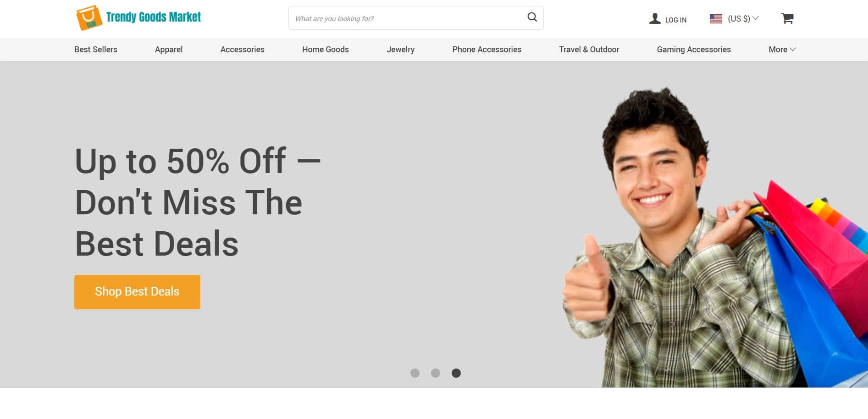Image resolution: width=868 pixels, height=419 pixels.
Task: Click the banner image of man with bags
Action: 714,237
